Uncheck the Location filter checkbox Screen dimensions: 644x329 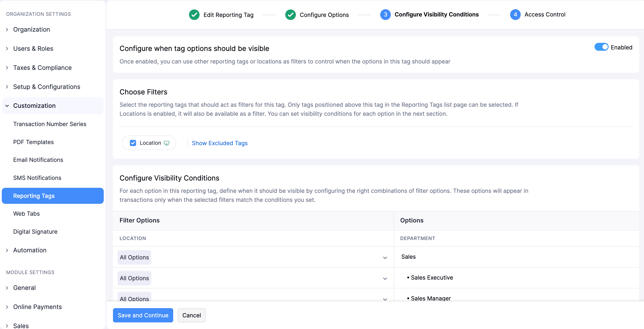coord(133,143)
